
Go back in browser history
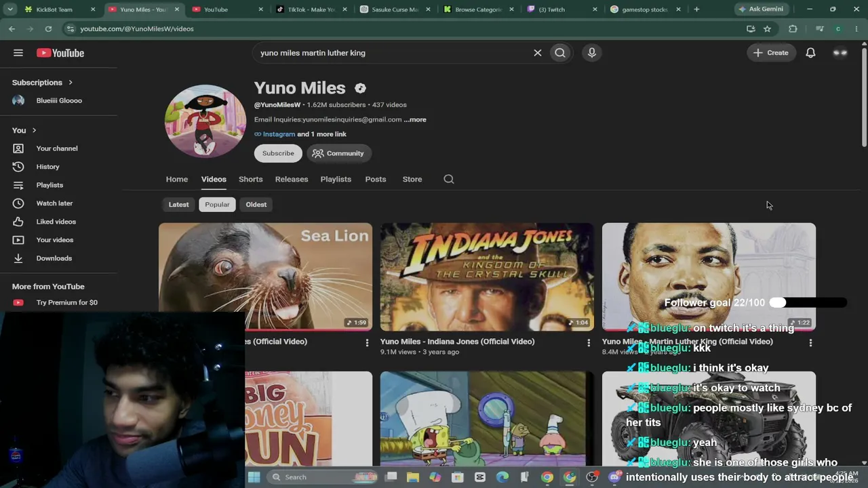12,29
